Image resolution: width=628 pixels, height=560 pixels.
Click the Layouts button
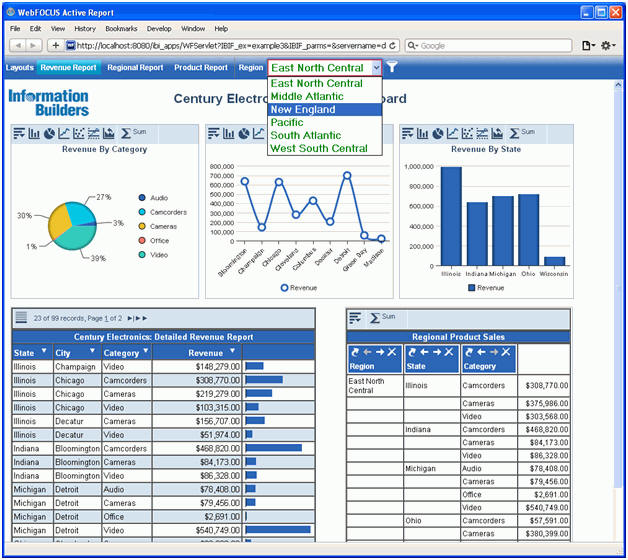(20, 68)
